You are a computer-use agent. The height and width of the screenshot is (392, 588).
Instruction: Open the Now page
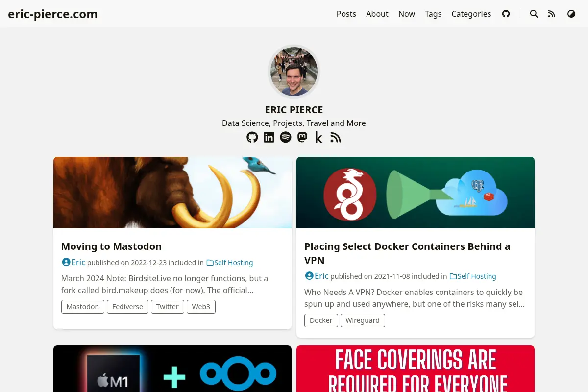click(x=407, y=14)
